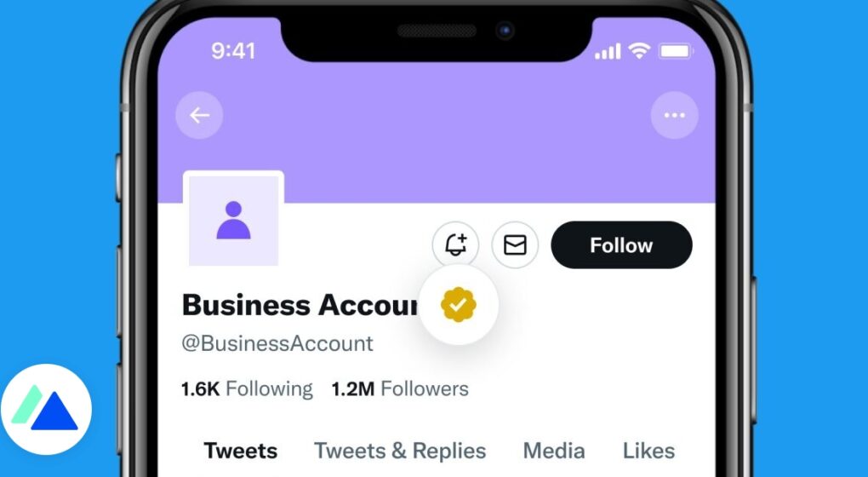868x477 pixels.
Task: Tap the cellular signal bars icon
Action: pyautogui.click(x=608, y=52)
